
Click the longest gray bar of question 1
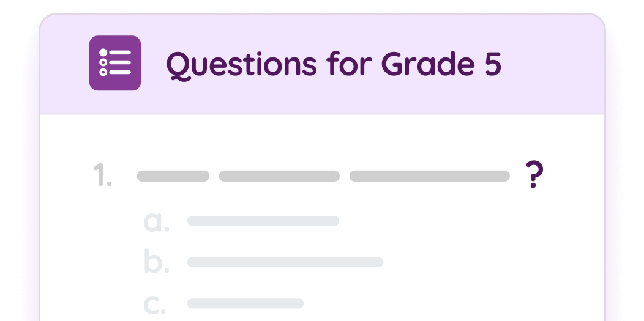(429, 176)
